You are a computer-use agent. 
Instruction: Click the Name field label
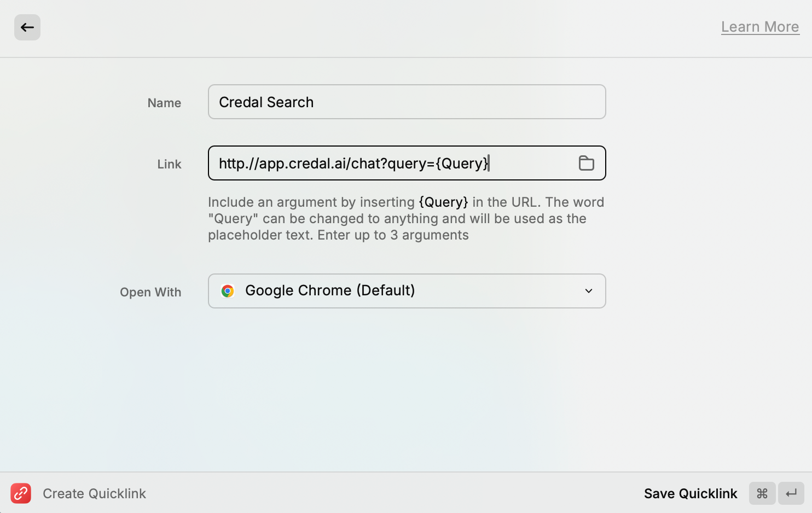tap(164, 103)
